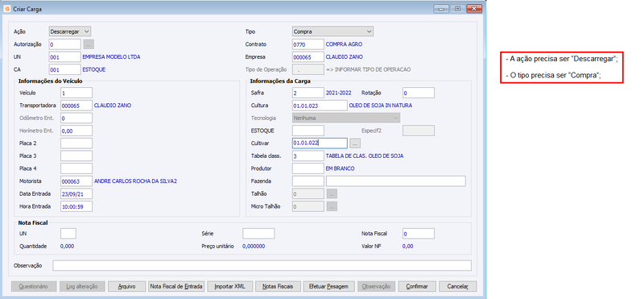Click the Série input field

point(258,234)
